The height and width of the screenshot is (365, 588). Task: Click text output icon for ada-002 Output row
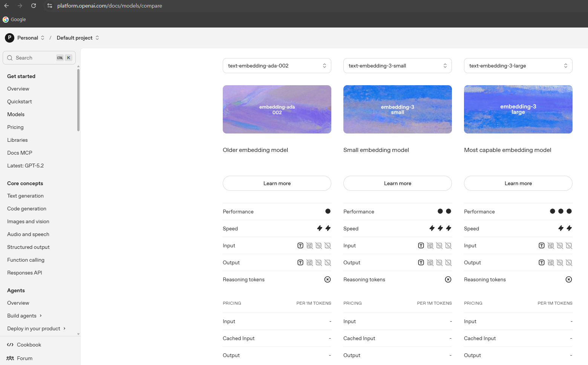coord(300,262)
